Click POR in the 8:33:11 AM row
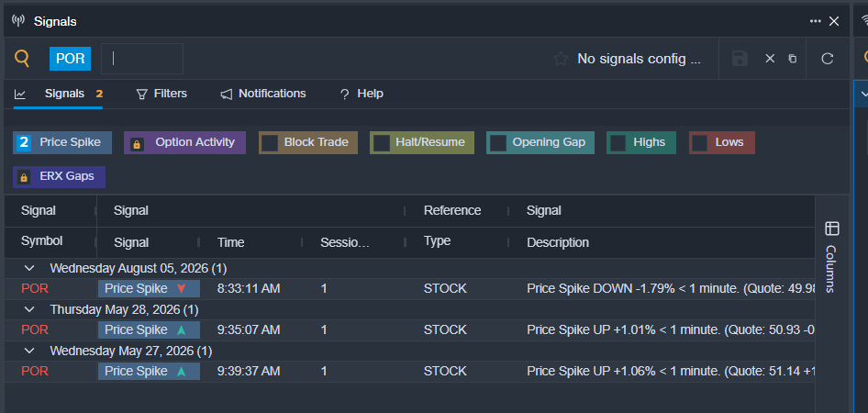This screenshot has width=868, height=413. click(35, 288)
